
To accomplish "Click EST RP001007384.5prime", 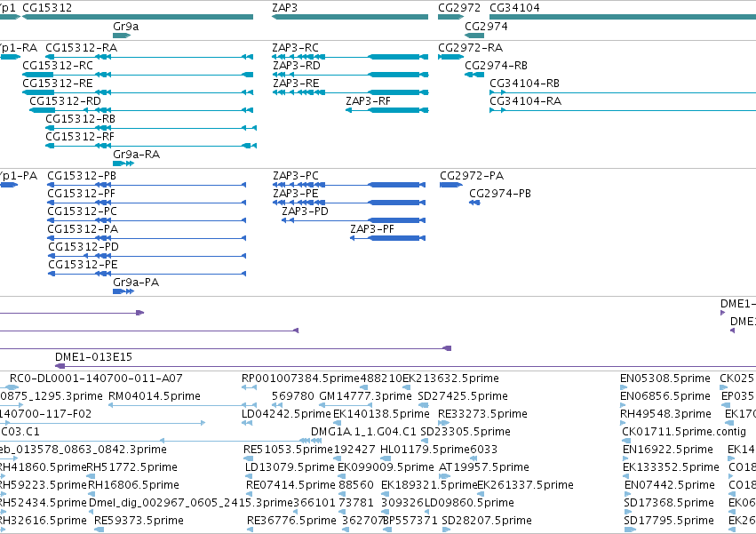I will [x=301, y=379].
